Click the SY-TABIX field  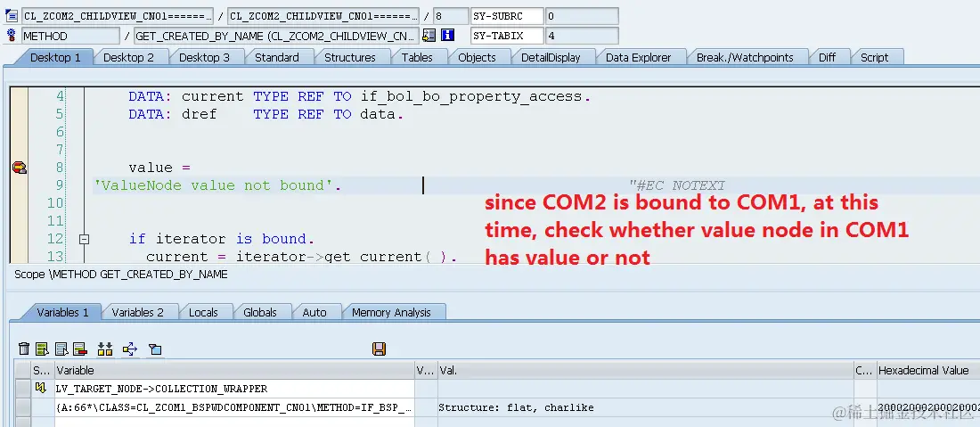(x=507, y=36)
